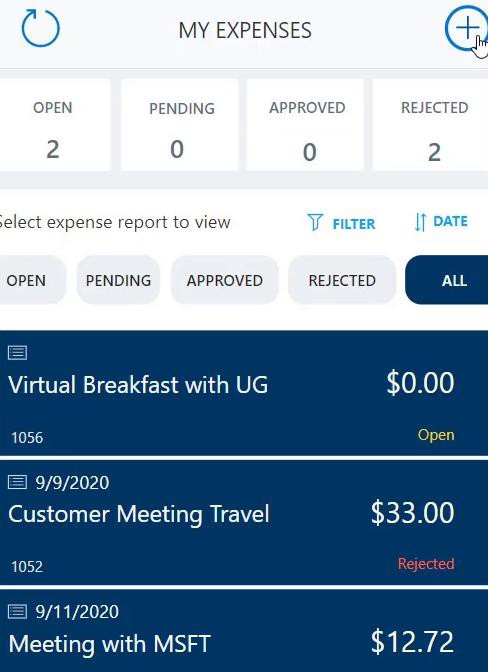Click the refresh circular arrow icon
This screenshot has width=488, height=672.
(40, 29)
